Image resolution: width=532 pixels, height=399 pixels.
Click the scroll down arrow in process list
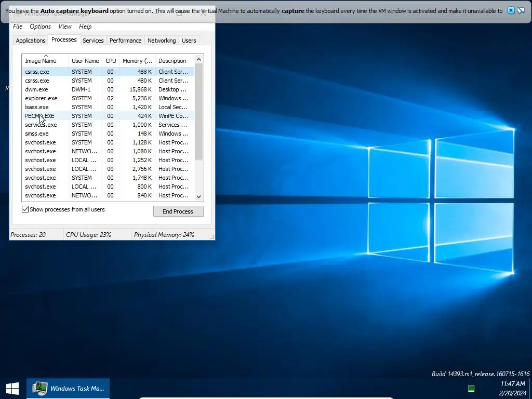[199, 197]
